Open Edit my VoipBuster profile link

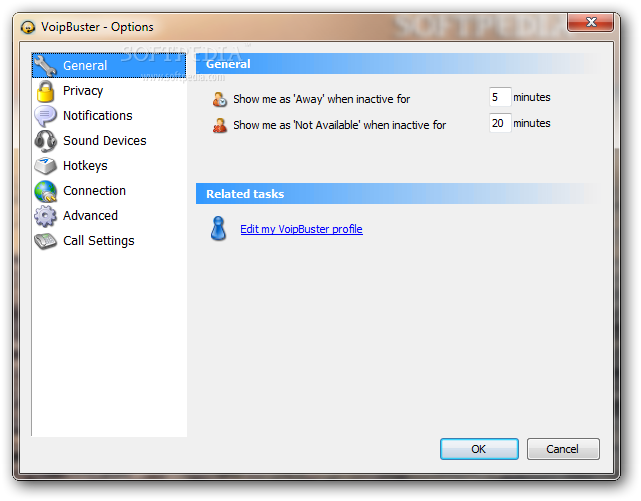click(x=301, y=229)
